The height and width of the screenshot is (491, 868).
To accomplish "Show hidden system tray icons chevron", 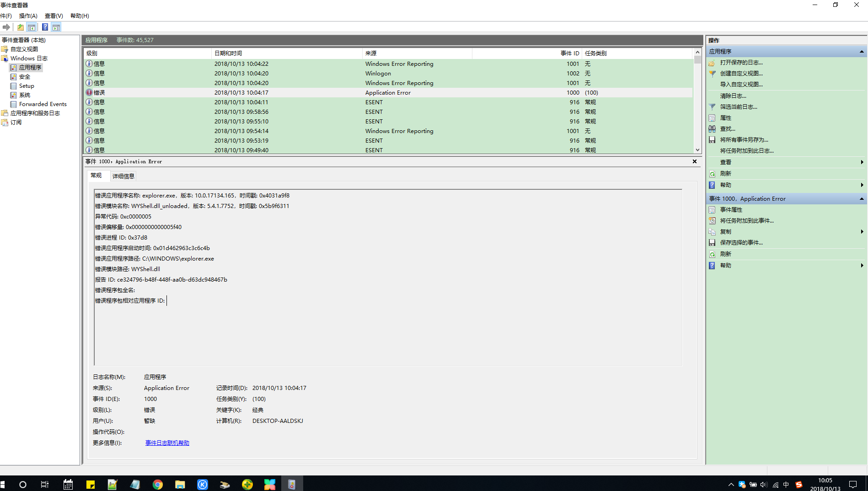I will [x=731, y=485].
